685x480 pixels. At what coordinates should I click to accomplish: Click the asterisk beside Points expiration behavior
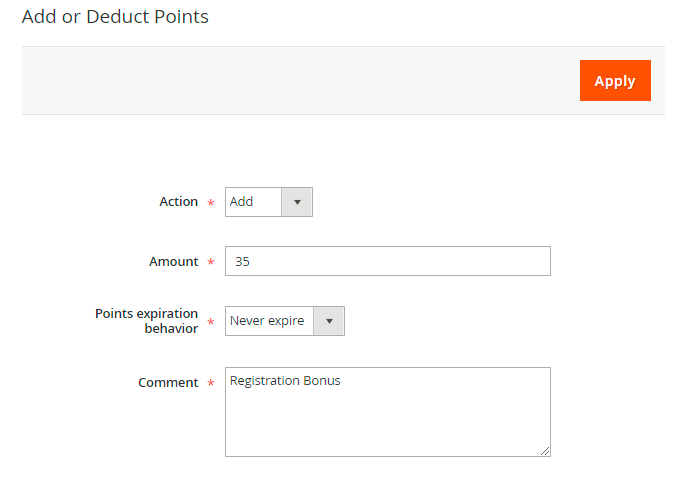pos(210,323)
